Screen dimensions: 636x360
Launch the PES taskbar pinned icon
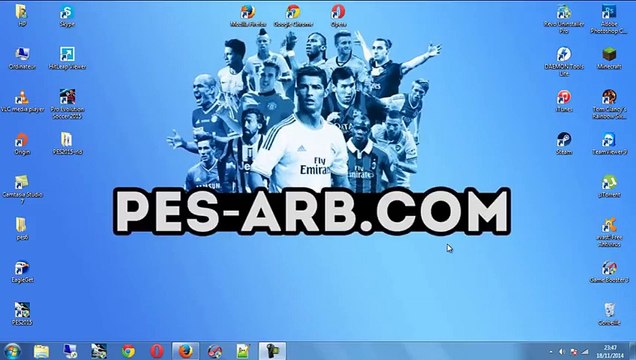pyautogui.click(x=99, y=351)
